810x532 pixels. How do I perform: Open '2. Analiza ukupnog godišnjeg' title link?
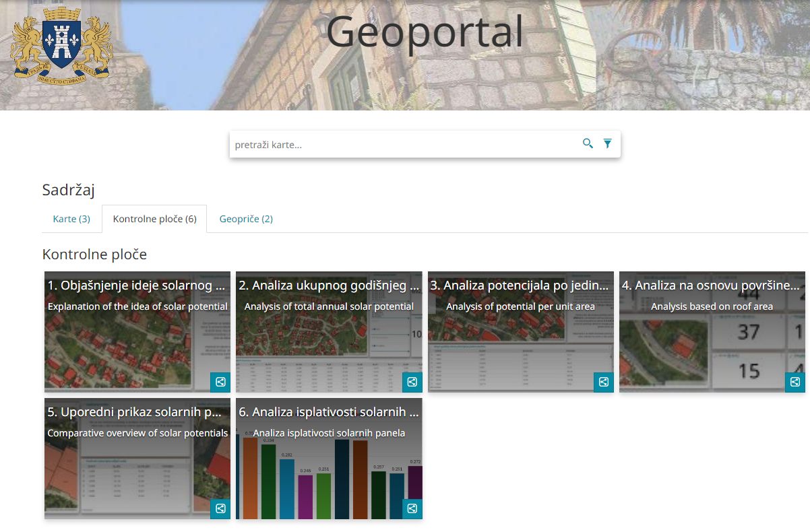328,286
